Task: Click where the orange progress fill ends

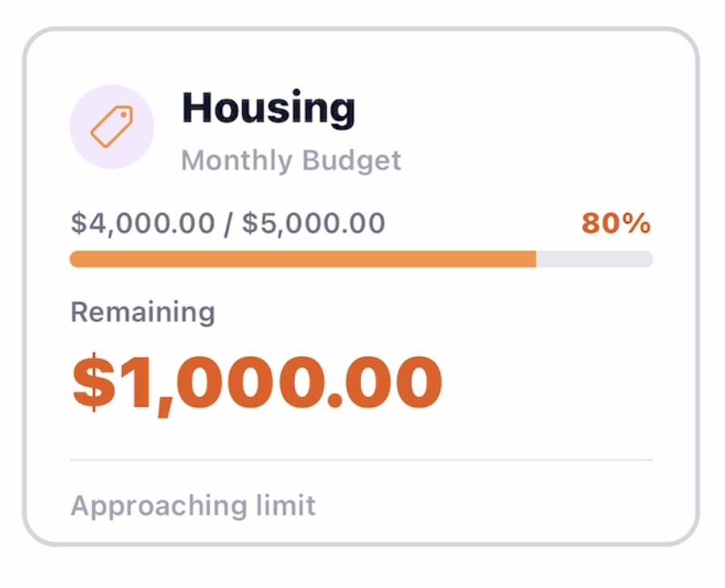Action: coord(535,259)
